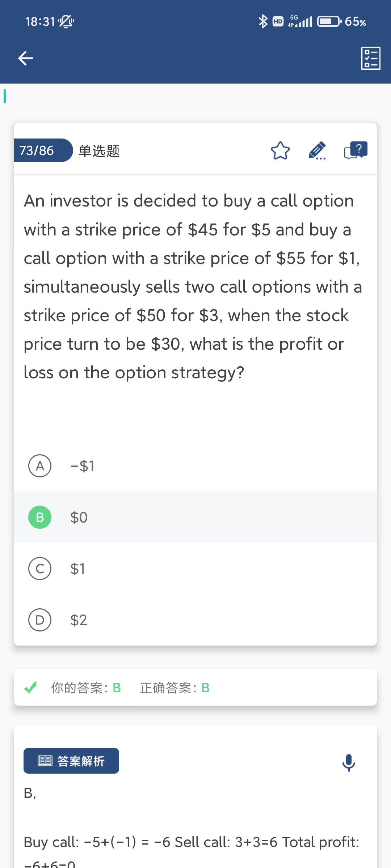Tap the -$1 answer text

click(83, 466)
